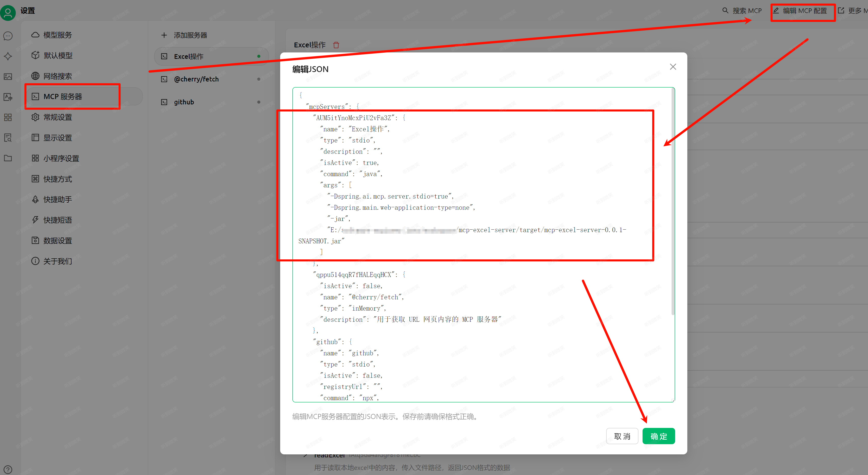The image size is (868, 475).
Task: Open the mini apps grid icon
Action: click(x=8, y=117)
